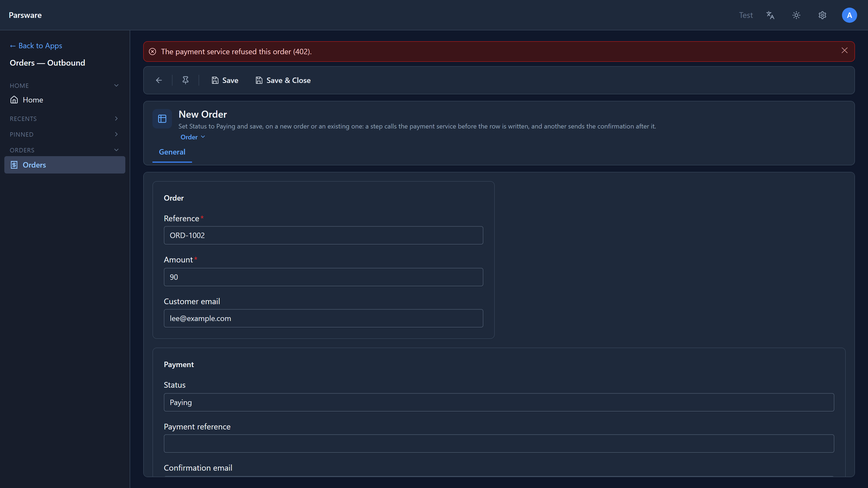Expand the RECENTS sidebar section
This screenshot has width=868, height=488.
tap(64, 118)
